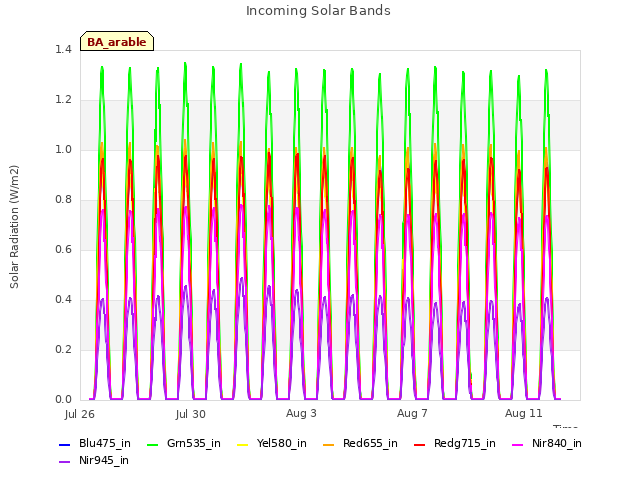Toggle Yel580_in series in legend
This screenshot has width=640, height=480.
point(272,444)
